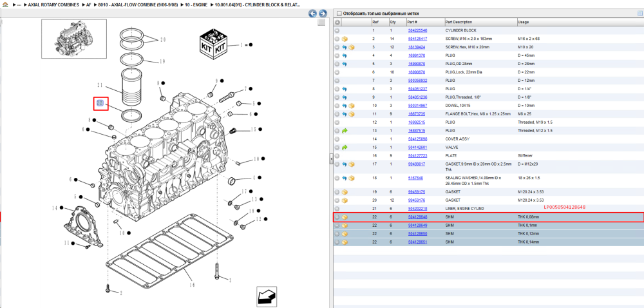
Task: Click package icon on part 99489017 GASKET row
Action: (351, 164)
